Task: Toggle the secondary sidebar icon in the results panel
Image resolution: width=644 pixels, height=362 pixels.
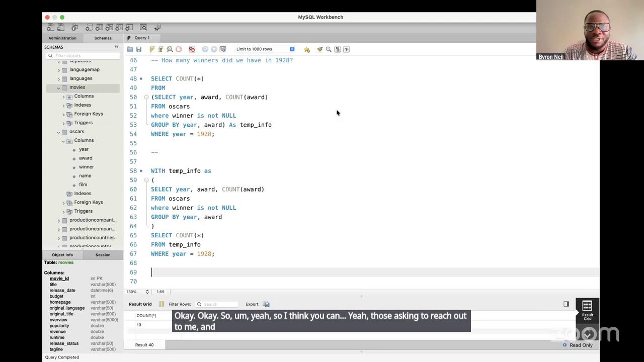Action: pos(566,304)
